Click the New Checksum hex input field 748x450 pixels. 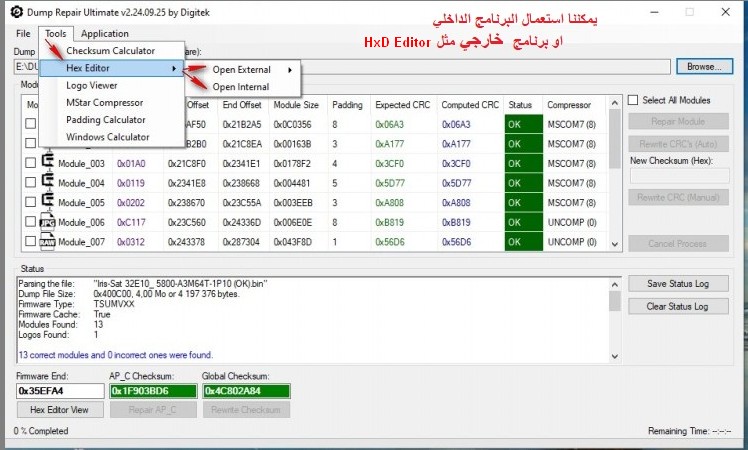[x=679, y=176]
